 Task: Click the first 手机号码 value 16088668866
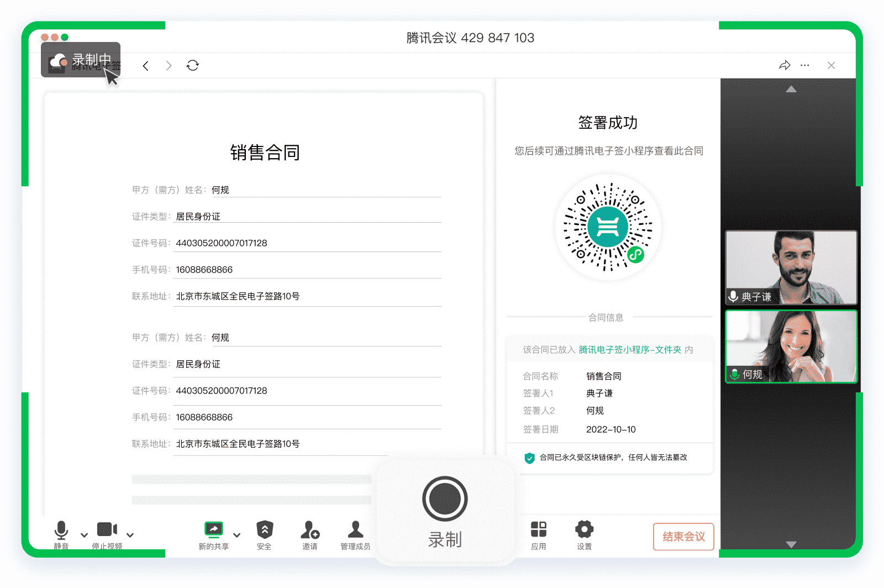coord(204,270)
